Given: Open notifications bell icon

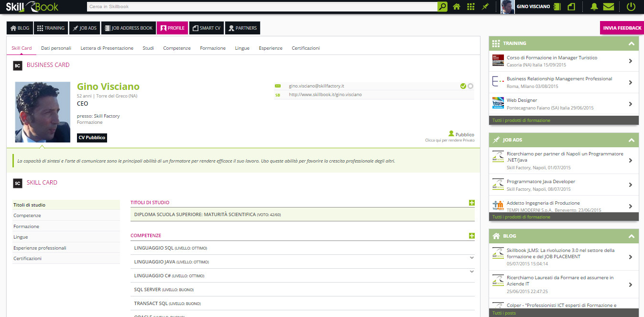Looking at the screenshot, I should (x=594, y=7).
